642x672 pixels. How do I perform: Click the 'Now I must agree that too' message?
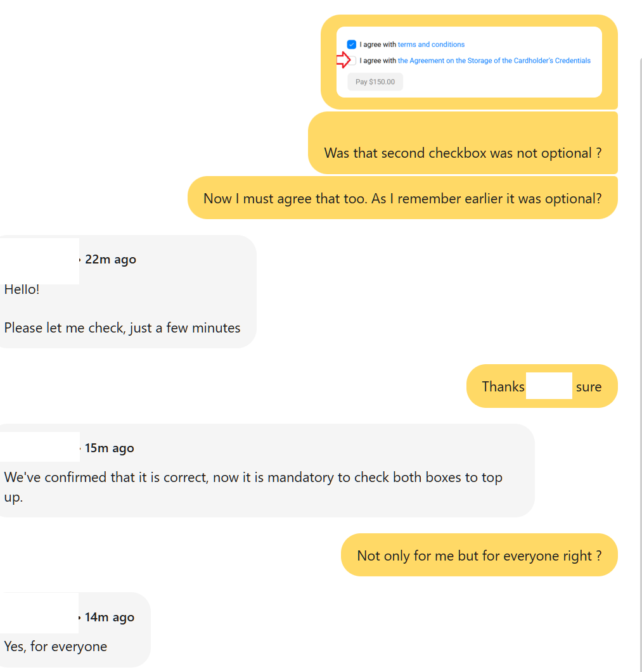pos(402,198)
